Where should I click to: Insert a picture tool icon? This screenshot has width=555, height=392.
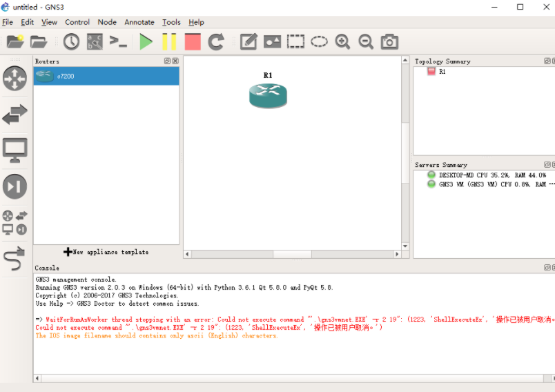coord(272,41)
